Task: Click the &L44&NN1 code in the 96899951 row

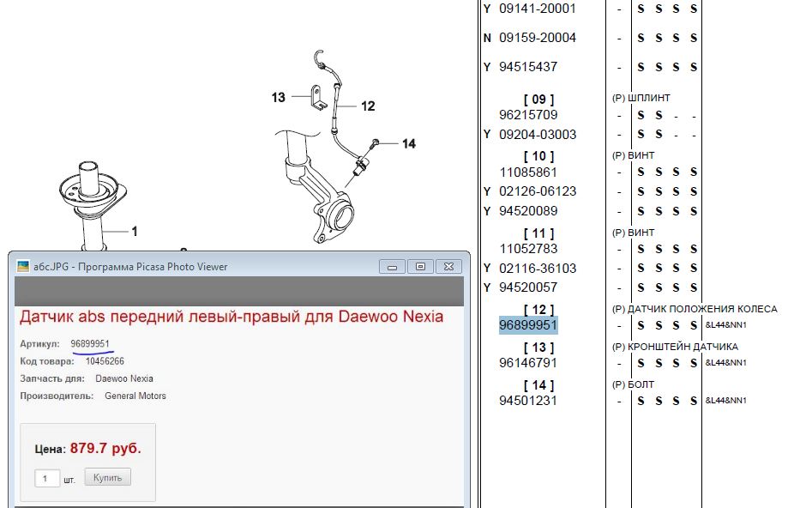Action: [726, 325]
